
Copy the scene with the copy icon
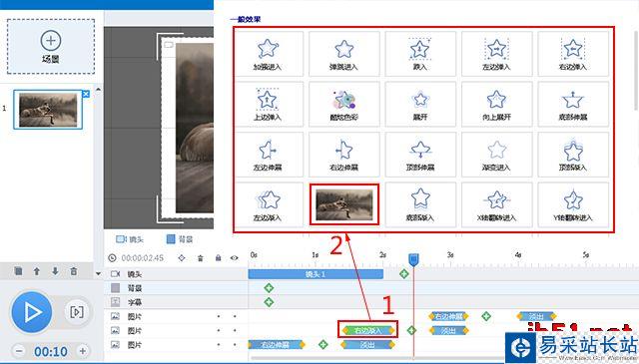pos(18,271)
